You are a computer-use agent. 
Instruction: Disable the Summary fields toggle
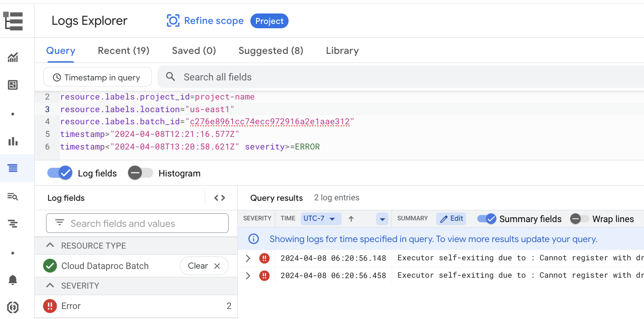coord(486,219)
